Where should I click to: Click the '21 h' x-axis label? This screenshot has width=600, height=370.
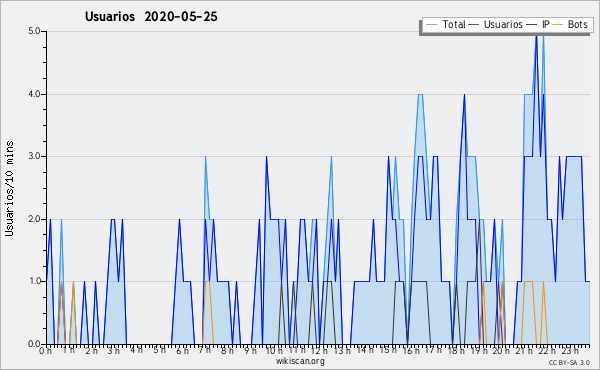(524, 351)
